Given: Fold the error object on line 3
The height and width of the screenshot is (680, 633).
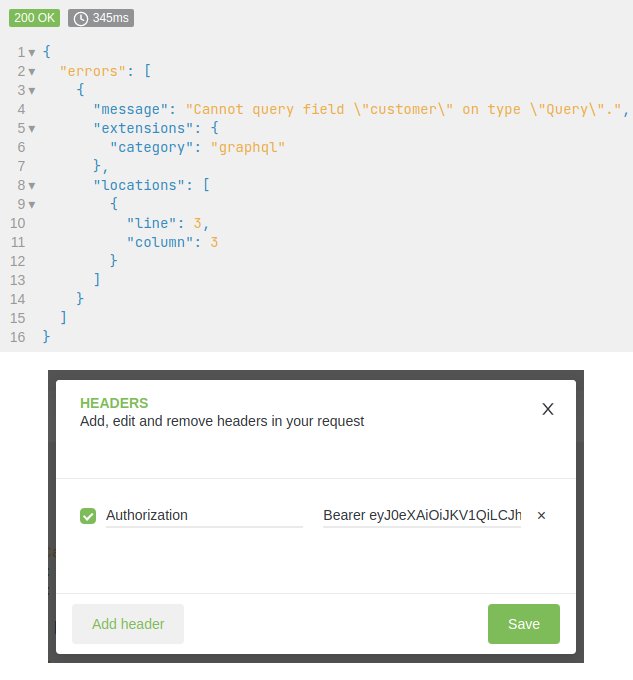Looking at the screenshot, I should tap(32, 90).
